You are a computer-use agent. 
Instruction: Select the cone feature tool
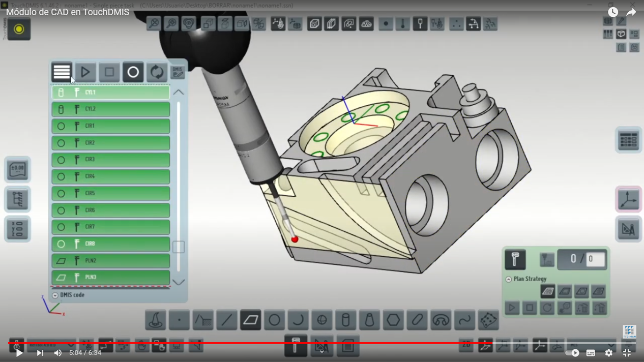click(369, 320)
